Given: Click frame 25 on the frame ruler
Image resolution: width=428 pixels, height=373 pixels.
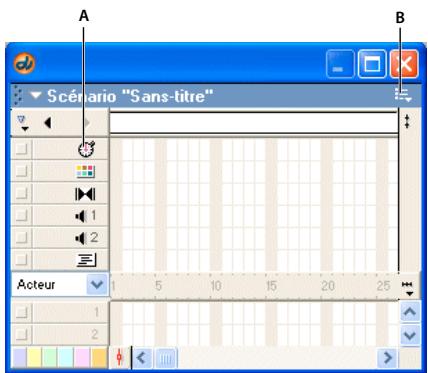Looking at the screenshot, I should (383, 286).
